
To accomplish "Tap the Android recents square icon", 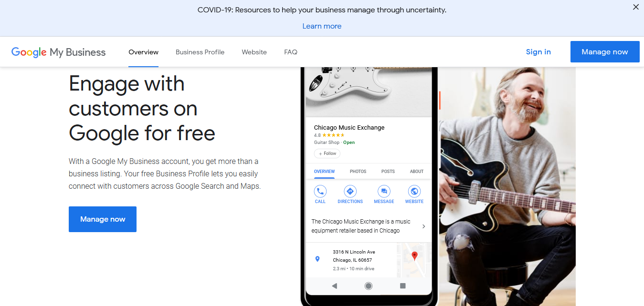I will point(402,286).
